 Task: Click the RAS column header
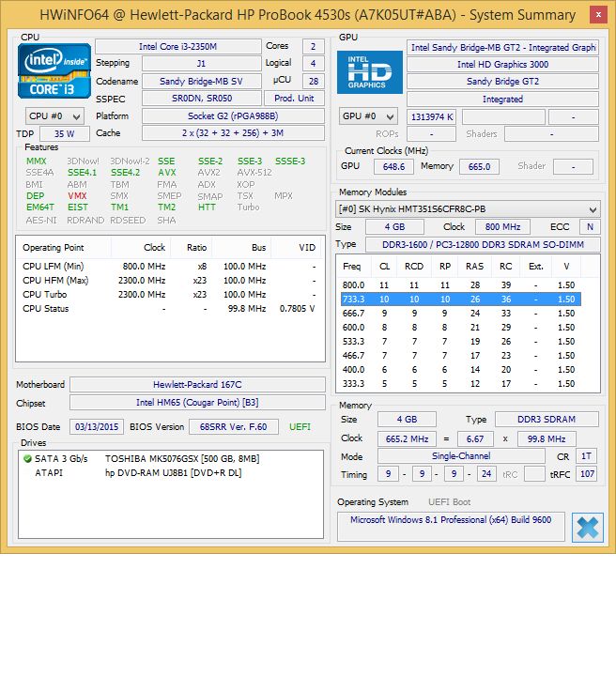(x=474, y=267)
